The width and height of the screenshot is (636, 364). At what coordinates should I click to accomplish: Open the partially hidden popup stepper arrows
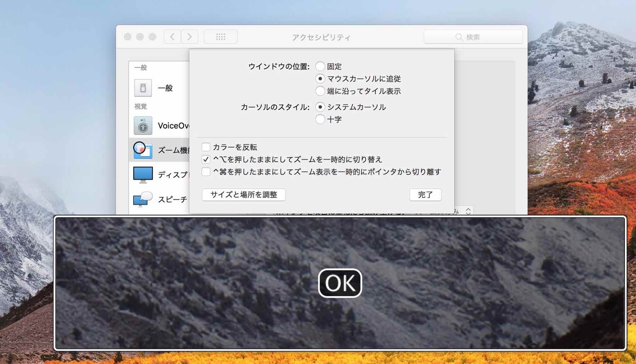point(468,211)
